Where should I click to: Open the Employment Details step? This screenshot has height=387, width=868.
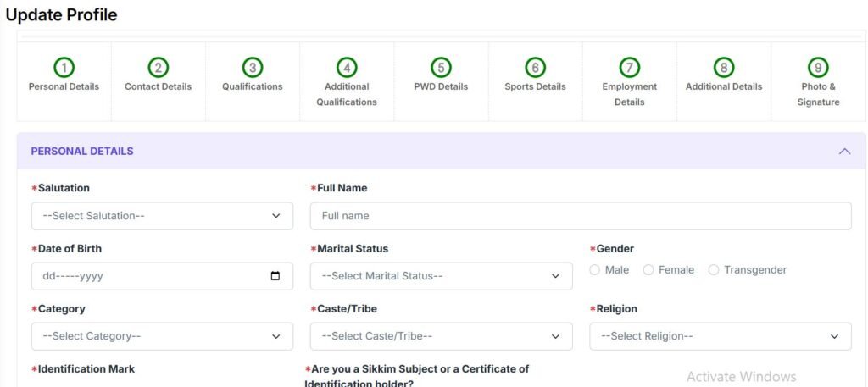point(630,95)
